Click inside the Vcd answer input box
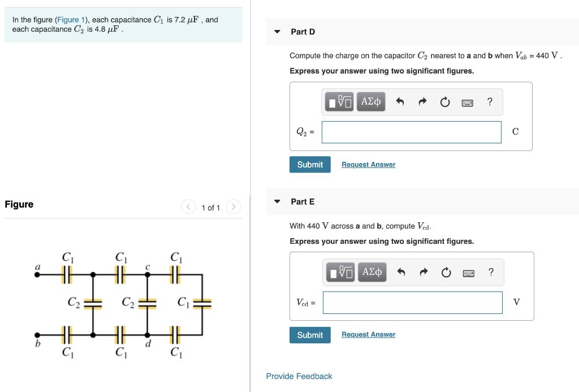 [x=412, y=303]
